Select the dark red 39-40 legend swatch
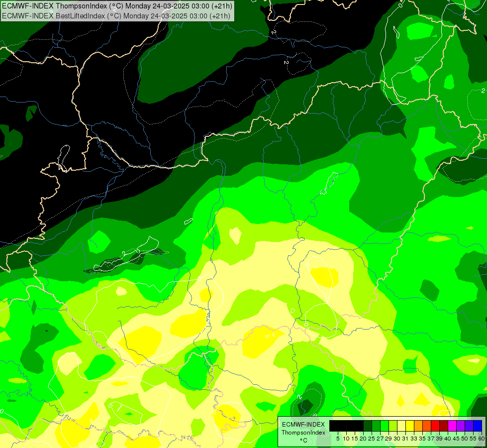487x448 pixels. point(444,426)
